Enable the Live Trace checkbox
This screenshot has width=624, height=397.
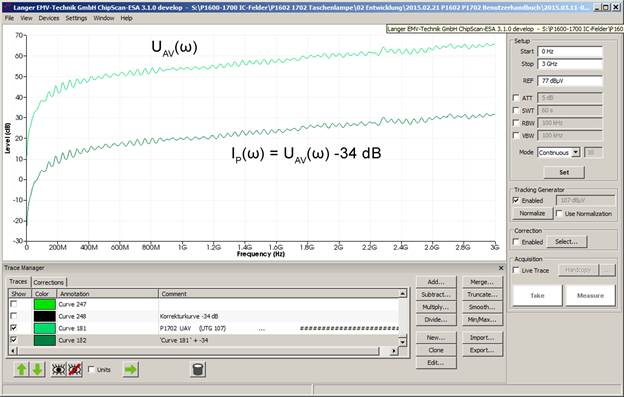(x=516, y=270)
